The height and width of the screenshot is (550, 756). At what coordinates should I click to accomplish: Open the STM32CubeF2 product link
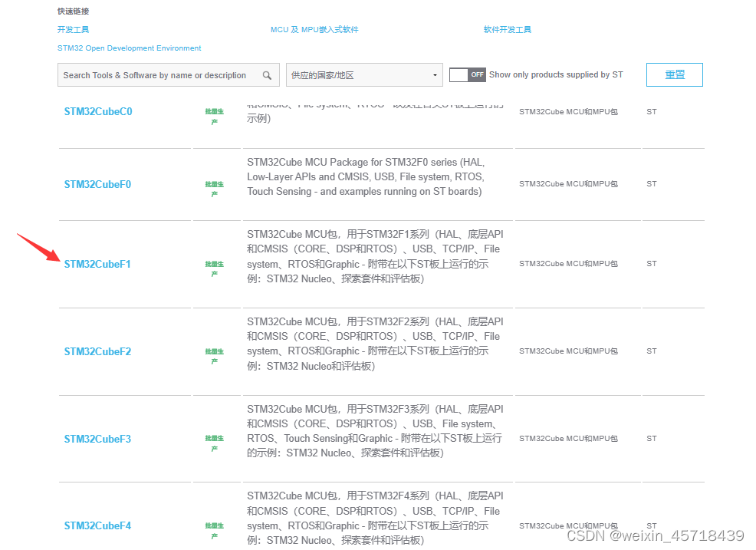(97, 351)
